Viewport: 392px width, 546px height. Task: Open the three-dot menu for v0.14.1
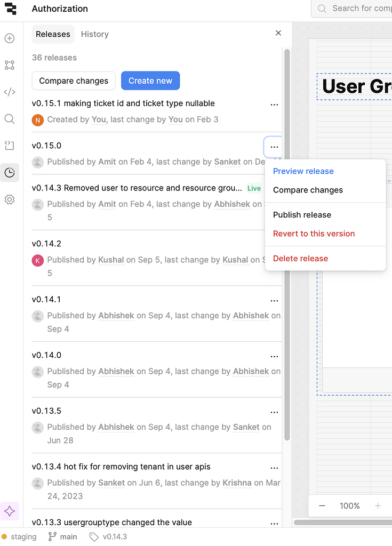tap(274, 300)
